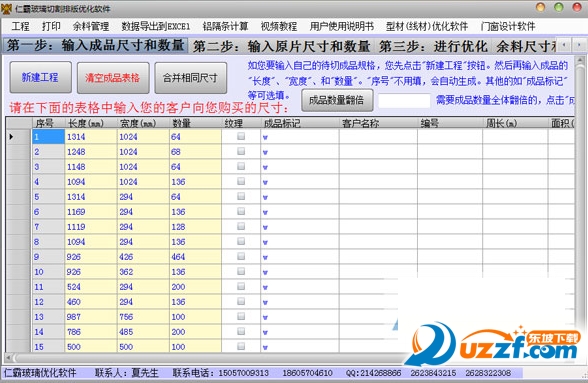
Task: Click the orange minimize window button
Action: [540, 7]
